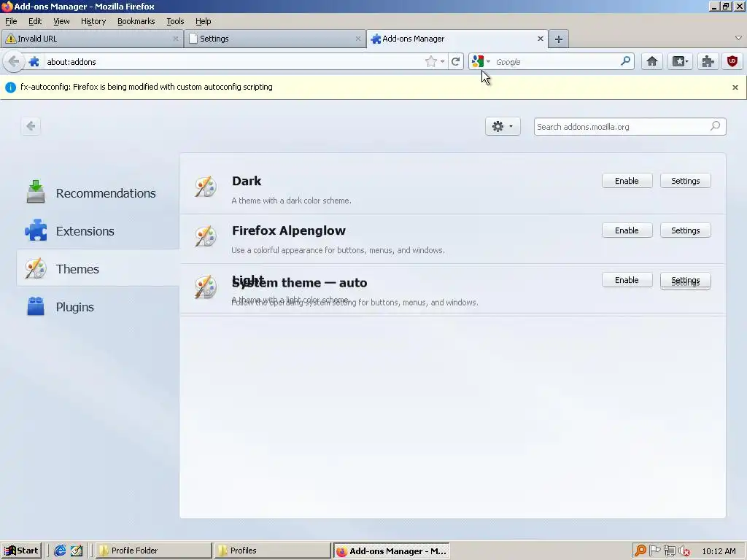The image size is (747, 560).
Task: Switch to Profiles taskbar window
Action: click(x=272, y=551)
